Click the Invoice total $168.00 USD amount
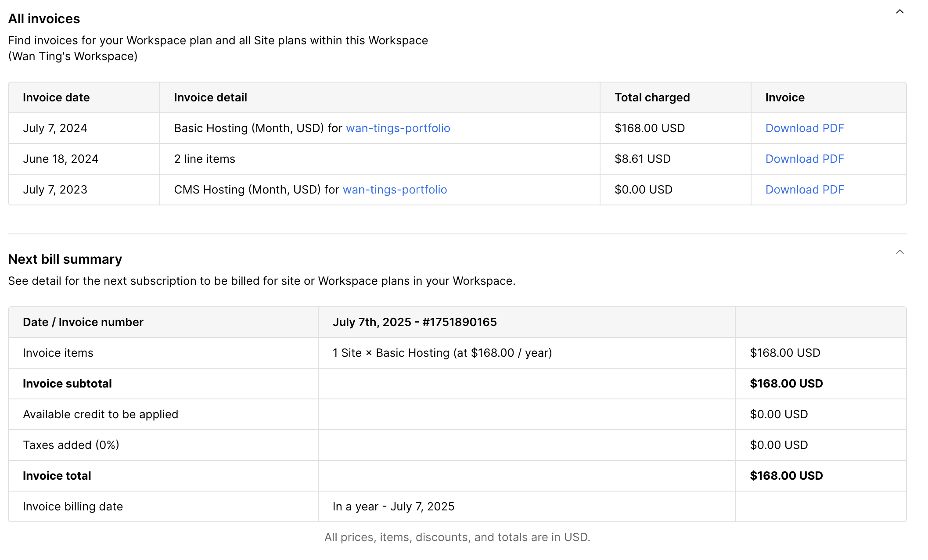 [786, 476]
